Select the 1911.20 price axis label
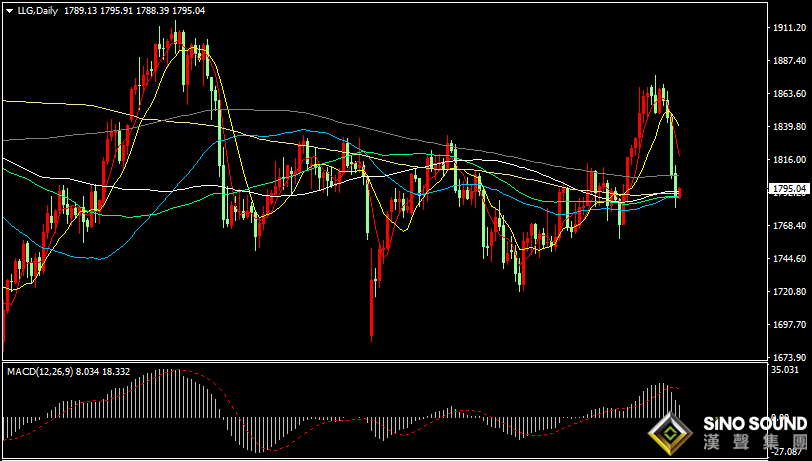Image resolution: width=812 pixels, height=461 pixels. pyautogui.click(x=790, y=28)
